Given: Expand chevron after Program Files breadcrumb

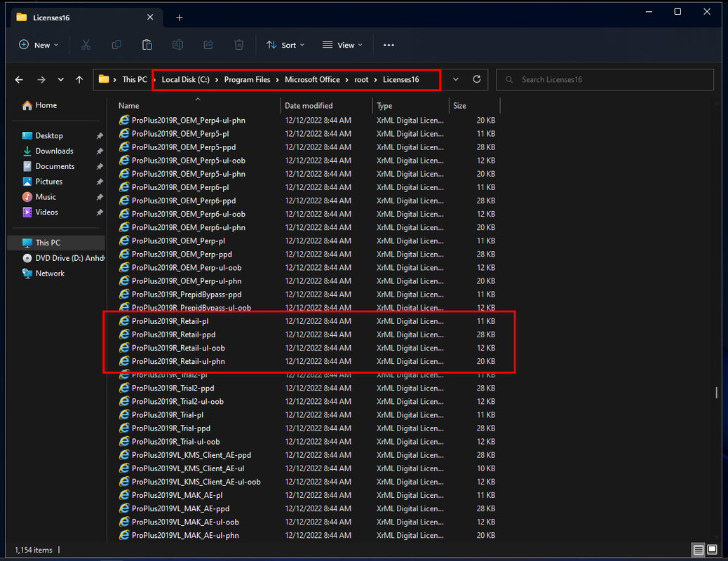Looking at the screenshot, I should tap(278, 80).
